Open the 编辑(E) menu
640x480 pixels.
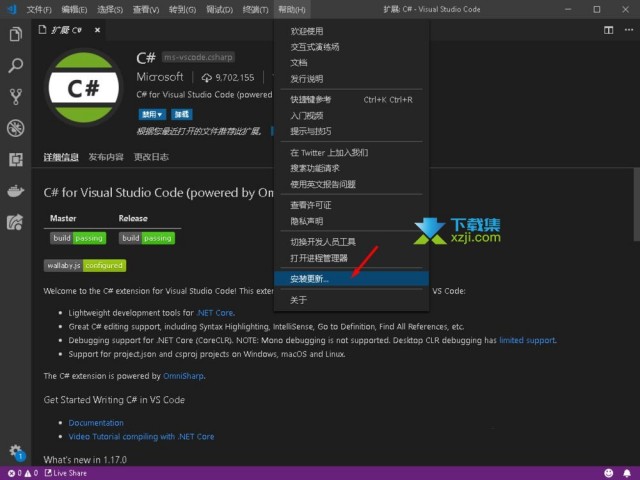pos(74,9)
